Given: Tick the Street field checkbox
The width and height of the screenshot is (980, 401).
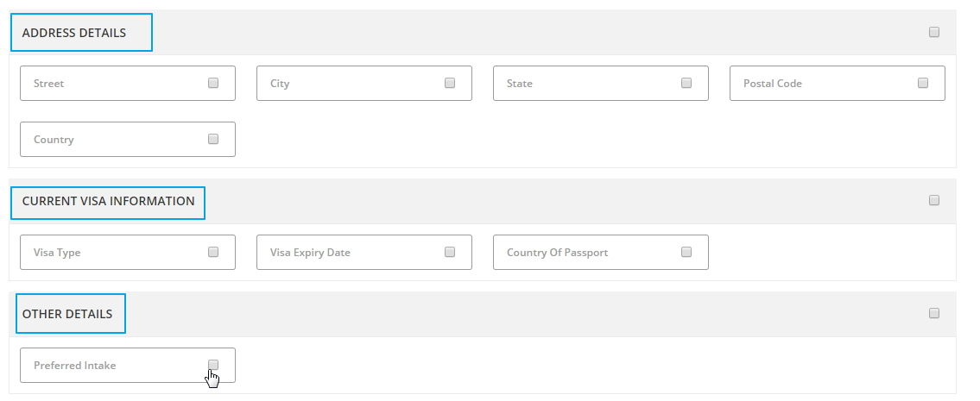Looking at the screenshot, I should (213, 83).
